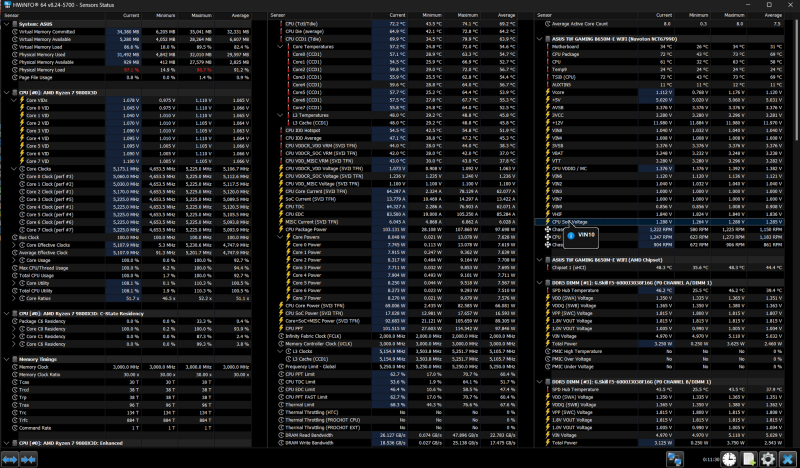
Task: Click the thermometer icon beside CPU IOD Hotspot
Action: click(281, 131)
